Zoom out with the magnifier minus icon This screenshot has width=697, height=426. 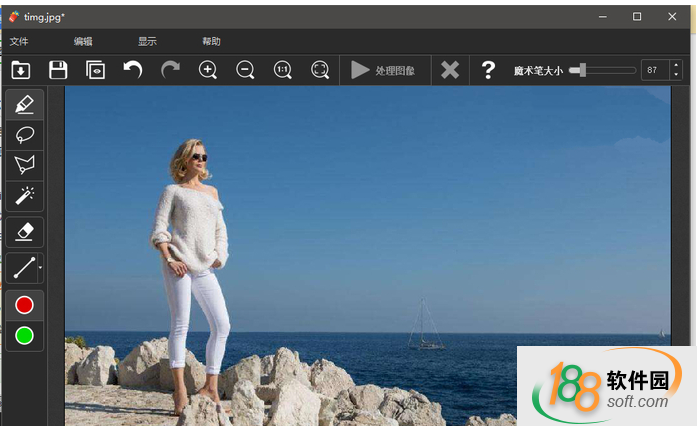tap(245, 70)
